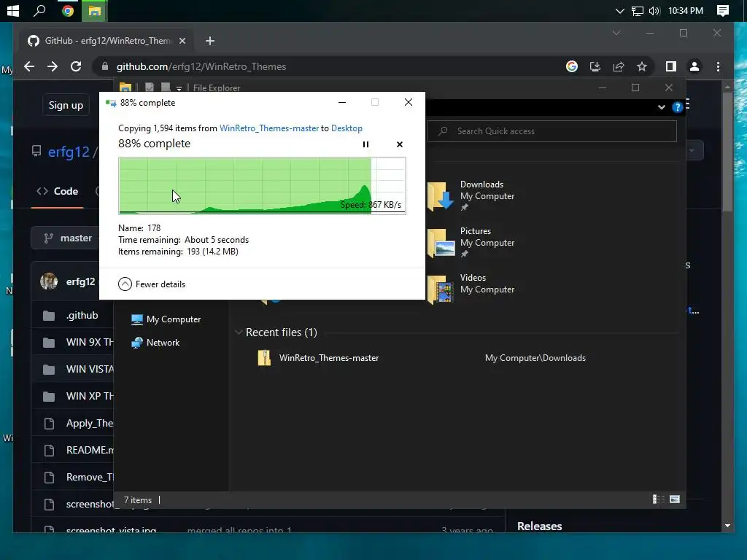Open the Remove_Theme file
This screenshot has width=747, height=560.
tap(90, 477)
